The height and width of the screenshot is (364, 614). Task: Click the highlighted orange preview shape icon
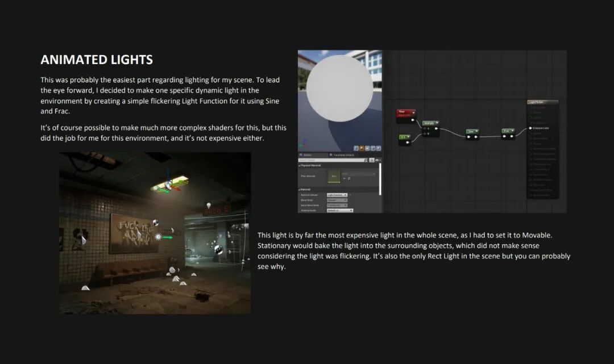[x=362, y=148]
